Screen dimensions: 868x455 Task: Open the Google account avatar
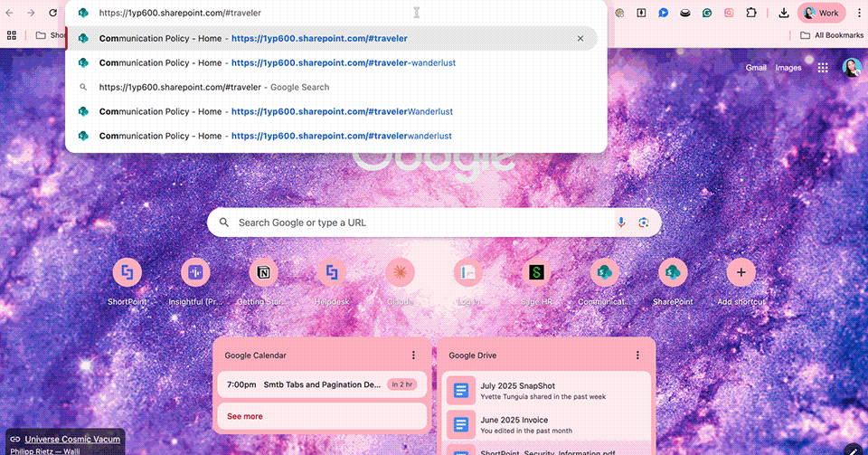coord(852,68)
